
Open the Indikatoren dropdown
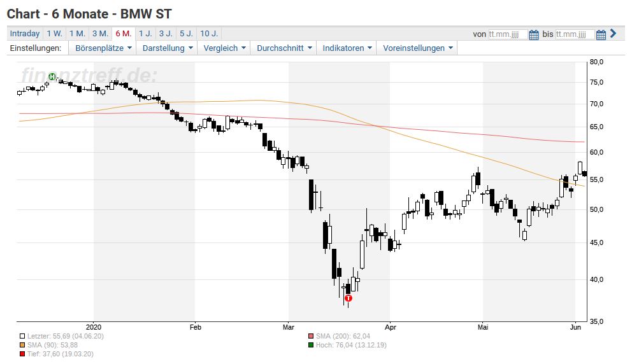(347, 48)
